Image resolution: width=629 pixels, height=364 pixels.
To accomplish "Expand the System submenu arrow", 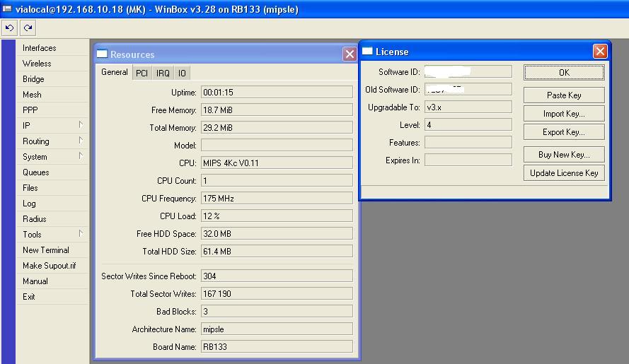I will pos(81,156).
